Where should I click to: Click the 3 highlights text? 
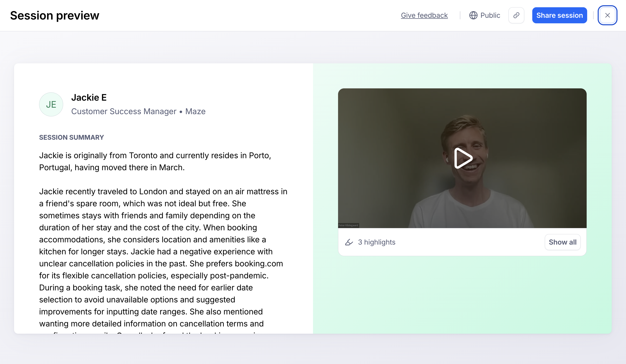pyautogui.click(x=376, y=242)
